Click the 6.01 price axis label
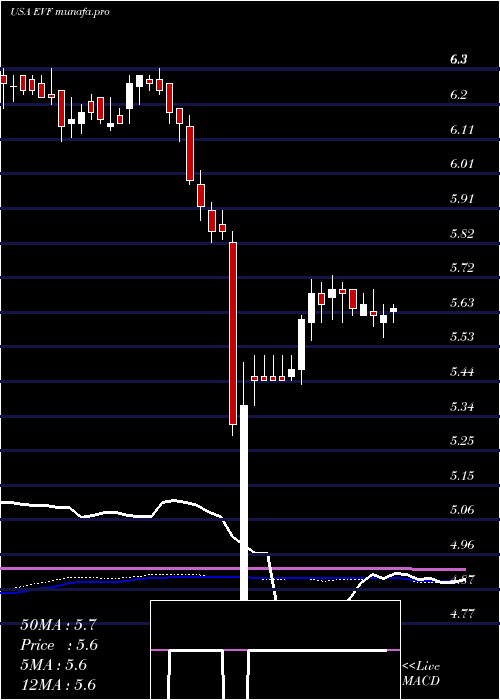This screenshot has height=700, width=500. point(461,164)
